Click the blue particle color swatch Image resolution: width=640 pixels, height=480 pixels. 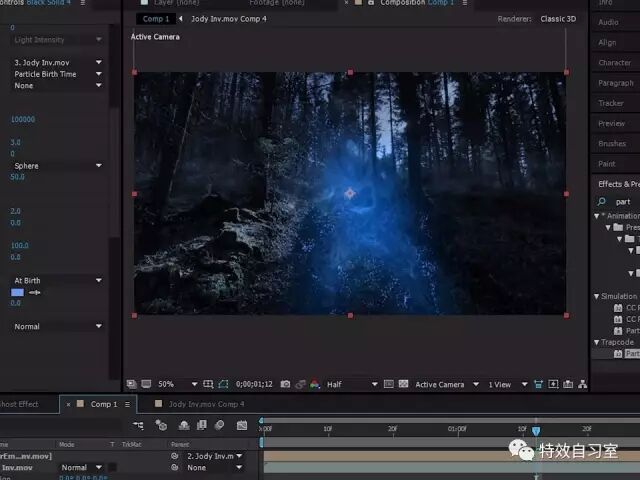[x=17, y=292]
